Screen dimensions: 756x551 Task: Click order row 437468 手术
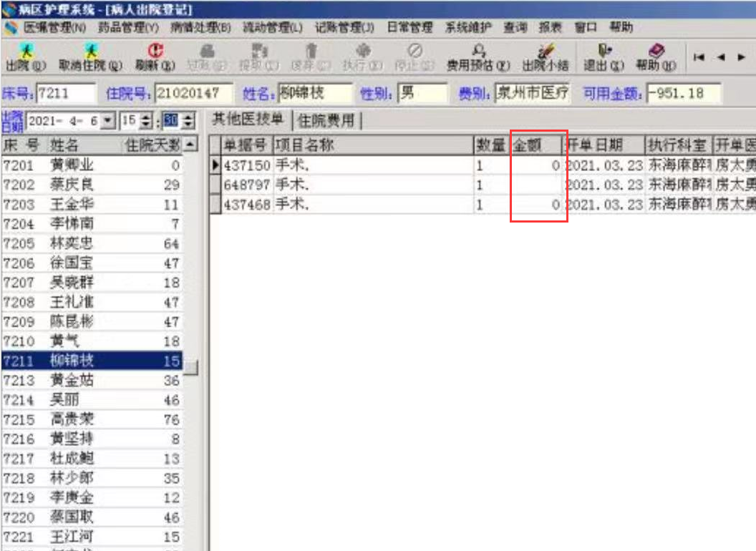[x=482, y=205]
